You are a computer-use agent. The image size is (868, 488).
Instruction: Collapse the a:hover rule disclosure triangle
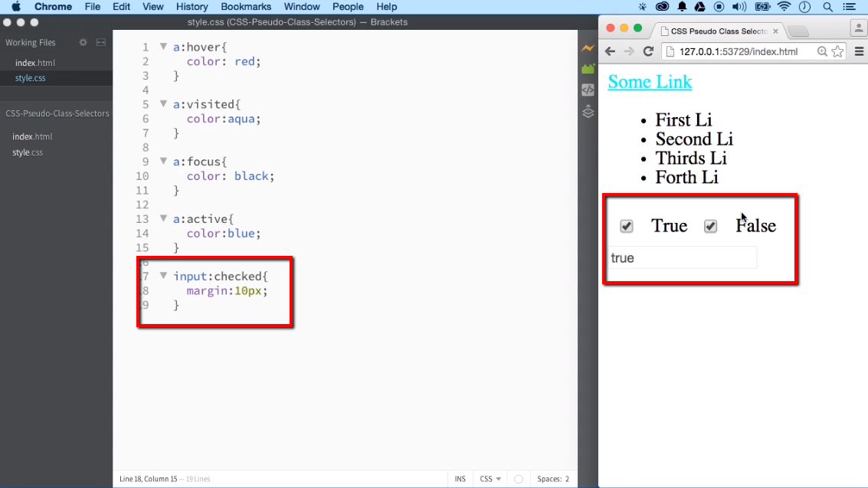(x=163, y=47)
